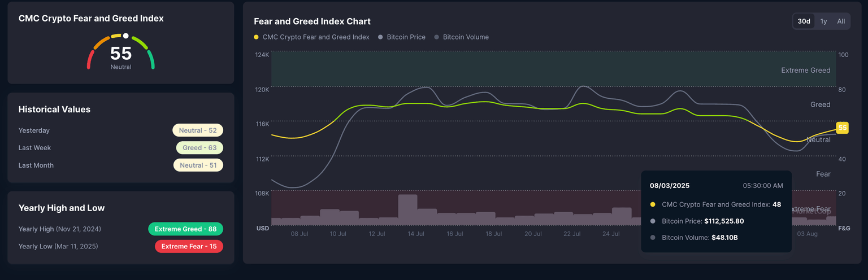This screenshot has height=280, width=868.
Task: Click the 03 Aug x-axis label
Action: (x=807, y=234)
